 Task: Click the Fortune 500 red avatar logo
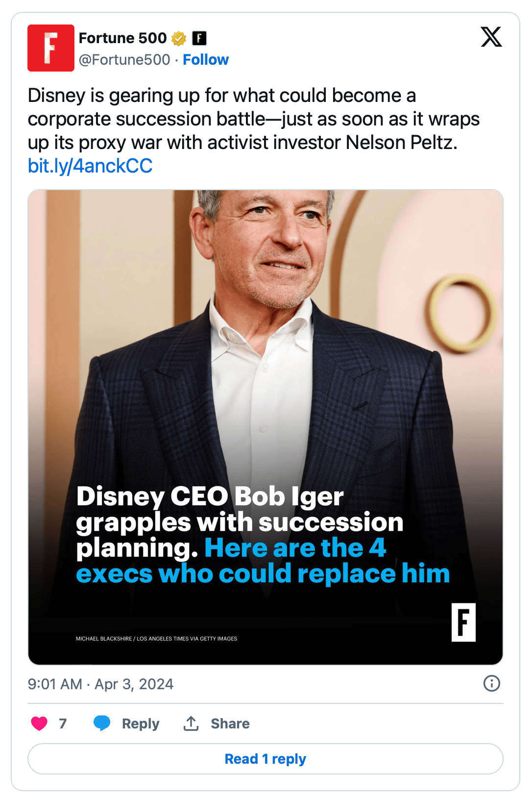click(51, 48)
